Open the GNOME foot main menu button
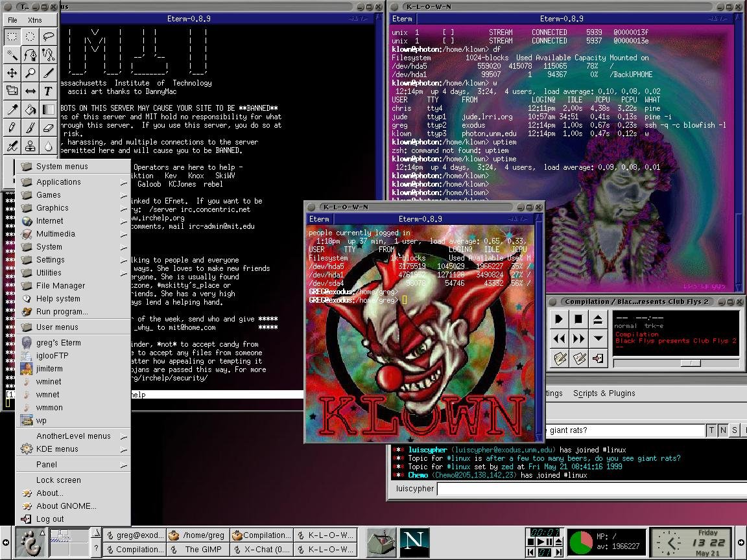This screenshot has width=747, height=560. tap(30, 542)
